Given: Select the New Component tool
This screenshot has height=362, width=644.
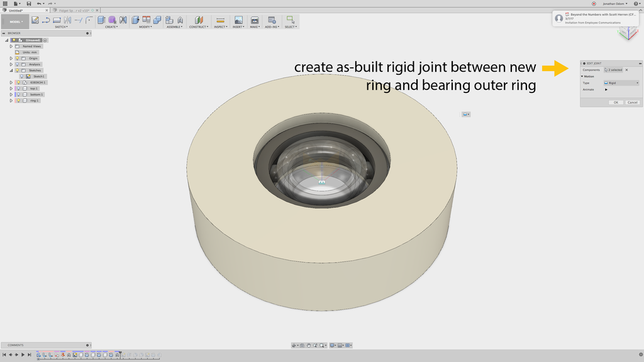Looking at the screenshot, I should (x=169, y=19).
